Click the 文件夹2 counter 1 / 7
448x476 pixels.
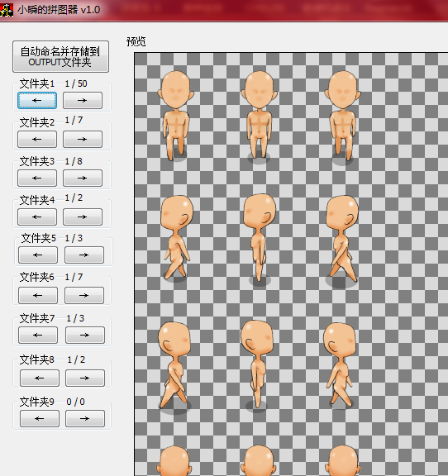[x=74, y=120]
